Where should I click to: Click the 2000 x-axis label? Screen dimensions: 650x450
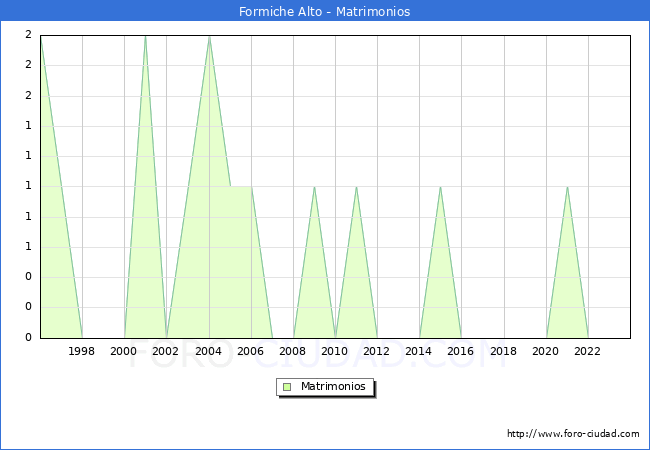124,351
